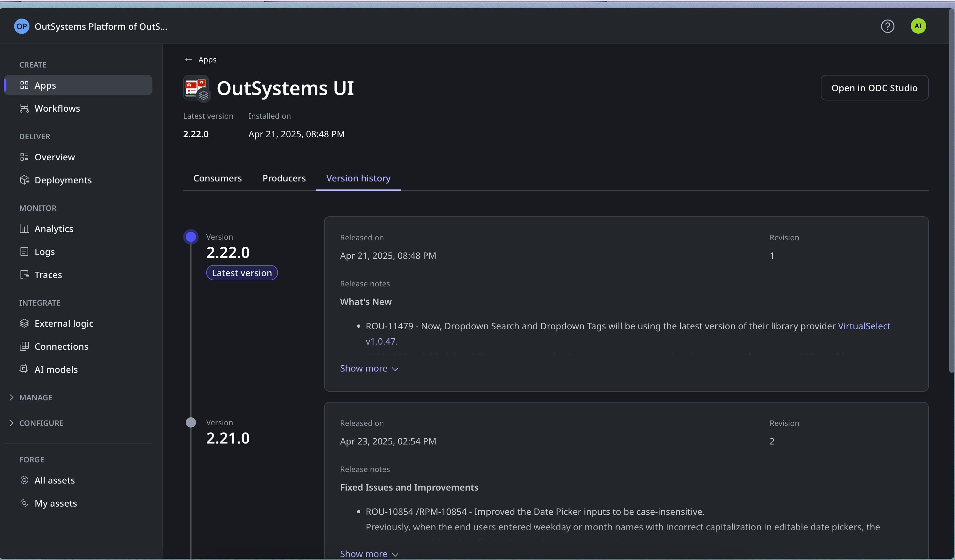Screen dimensions: 955x560
Task: Click the version 2.21.0 timeline marker
Action: pos(191,422)
